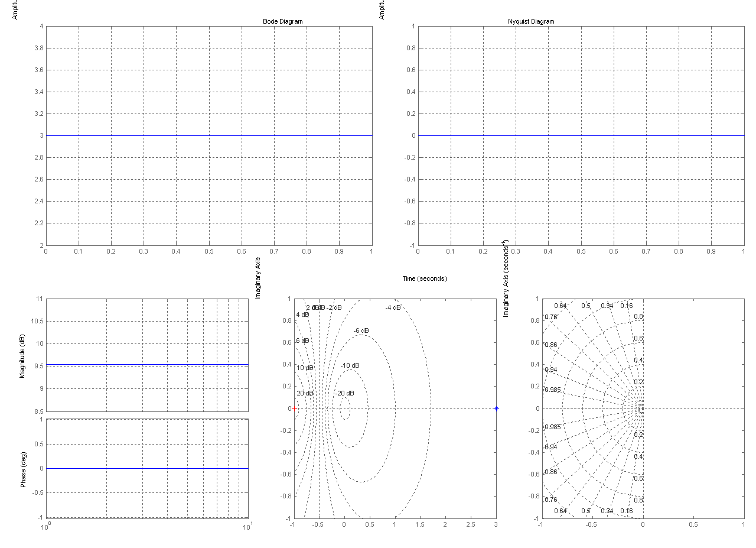Click the upper "0.985" damping ratio label

click(x=553, y=390)
